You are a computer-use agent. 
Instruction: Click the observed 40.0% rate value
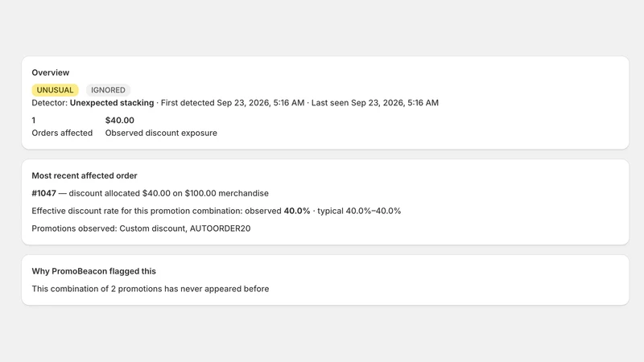297,211
